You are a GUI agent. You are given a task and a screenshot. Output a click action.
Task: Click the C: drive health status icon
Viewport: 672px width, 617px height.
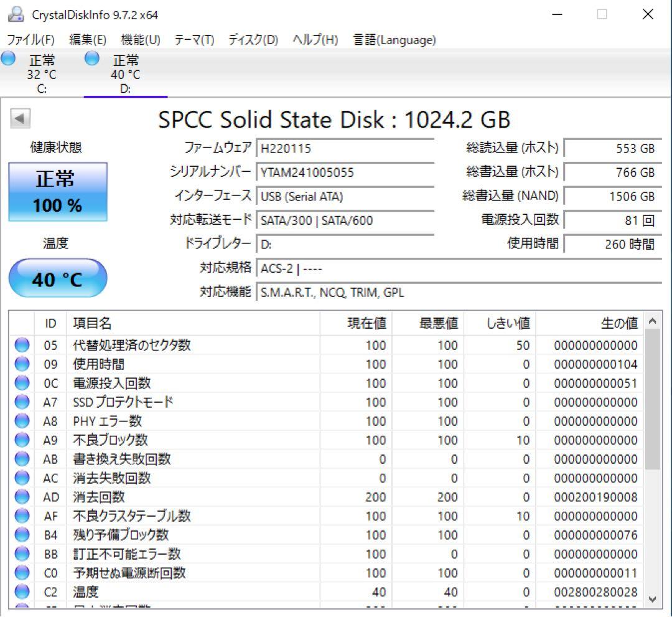click(8, 59)
